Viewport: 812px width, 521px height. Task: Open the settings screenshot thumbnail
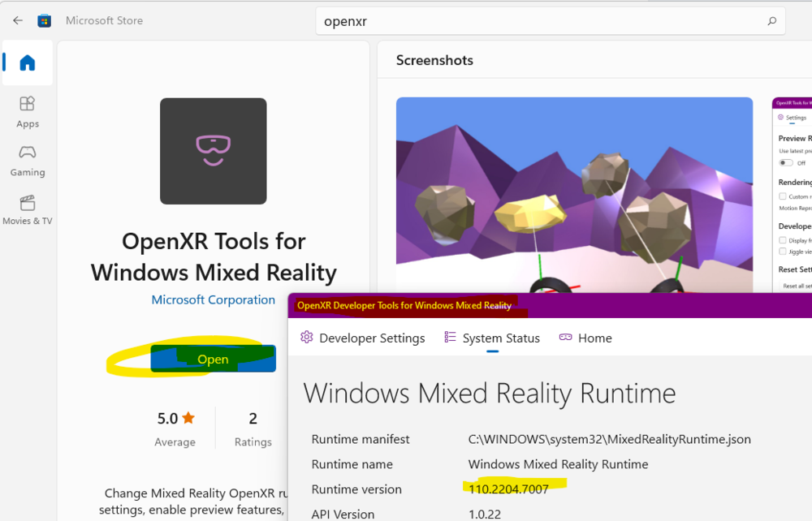point(792,195)
